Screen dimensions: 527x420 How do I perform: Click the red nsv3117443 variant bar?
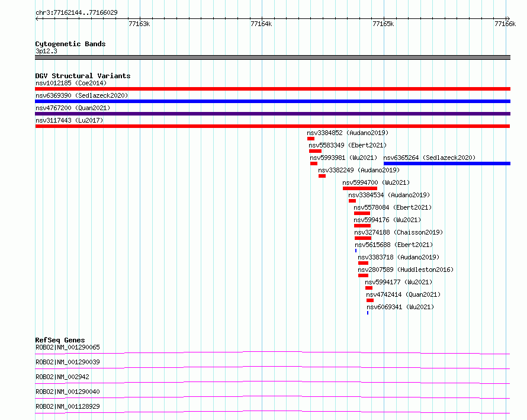(x=272, y=126)
